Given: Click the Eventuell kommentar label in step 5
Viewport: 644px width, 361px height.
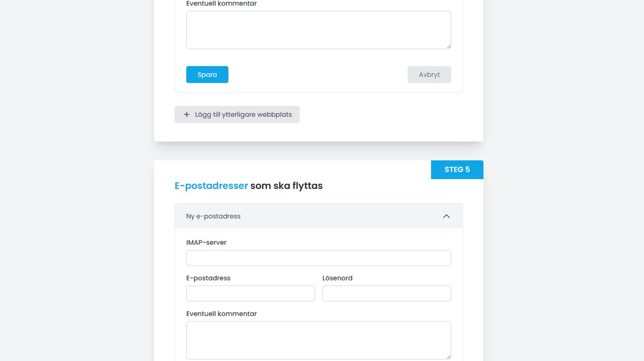Looking at the screenshot, I should pos(221,314).
